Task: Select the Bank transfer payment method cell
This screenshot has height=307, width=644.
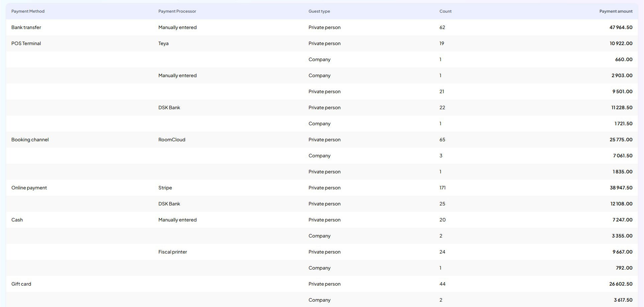Action: [x=26, y=27]
